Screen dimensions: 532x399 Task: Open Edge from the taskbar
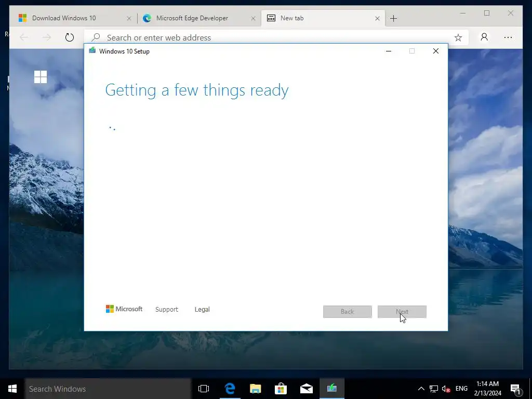coord(230,389)
